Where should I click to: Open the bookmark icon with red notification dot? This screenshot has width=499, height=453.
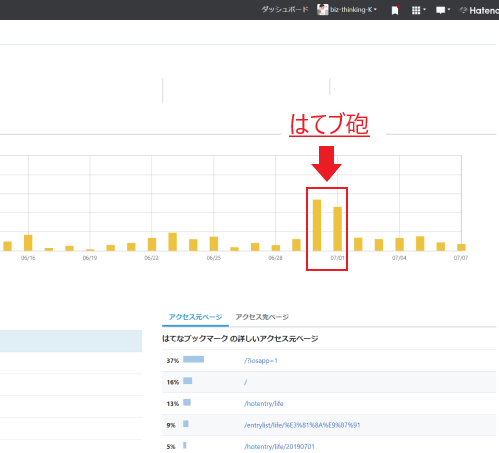(x=395, y=10)
